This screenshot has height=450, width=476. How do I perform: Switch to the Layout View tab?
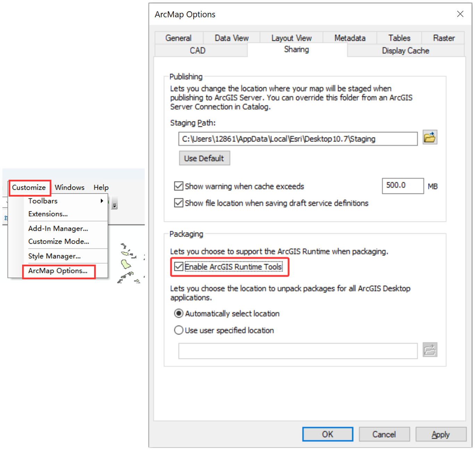pyautogui.click(x=292, y=38)
